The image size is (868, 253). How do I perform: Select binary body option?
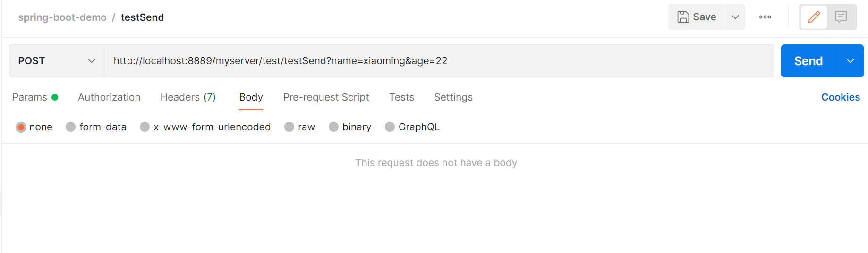334,127
